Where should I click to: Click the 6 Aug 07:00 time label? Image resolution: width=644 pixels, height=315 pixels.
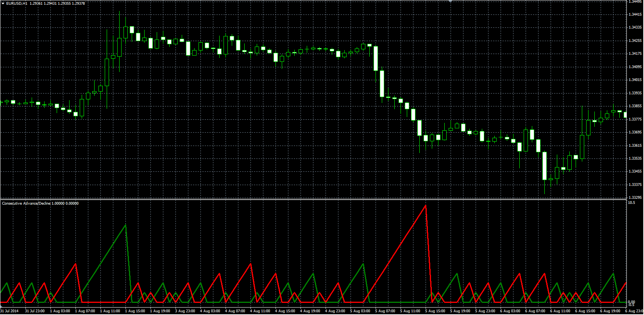535,311
